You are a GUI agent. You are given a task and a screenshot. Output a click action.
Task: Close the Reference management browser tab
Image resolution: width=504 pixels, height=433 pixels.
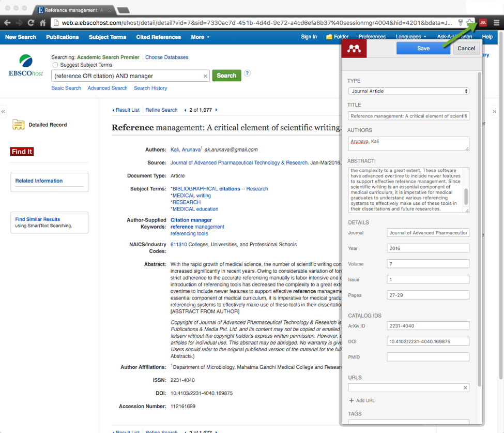coord(110,10)
